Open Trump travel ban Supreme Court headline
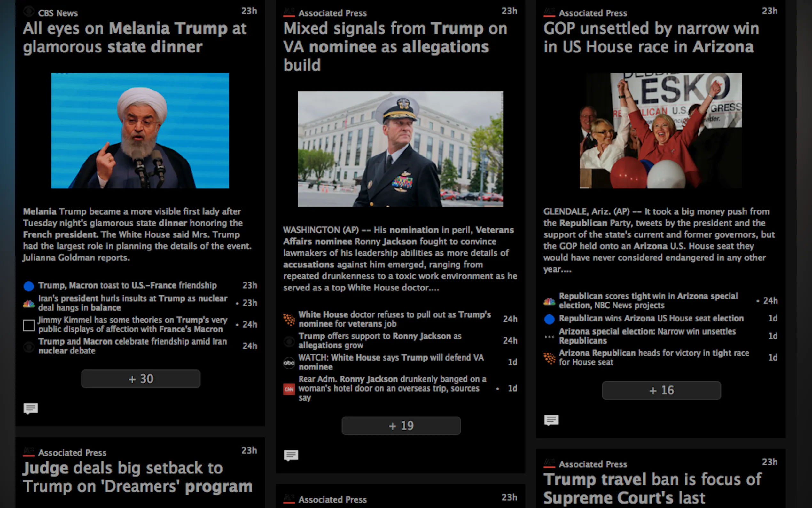This screenshot has height=508, width=812. (x=652, y=488)
